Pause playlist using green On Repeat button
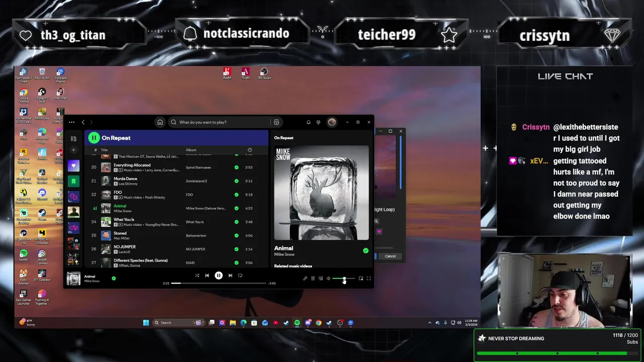 pyautogui.click(x=94, y=138)
